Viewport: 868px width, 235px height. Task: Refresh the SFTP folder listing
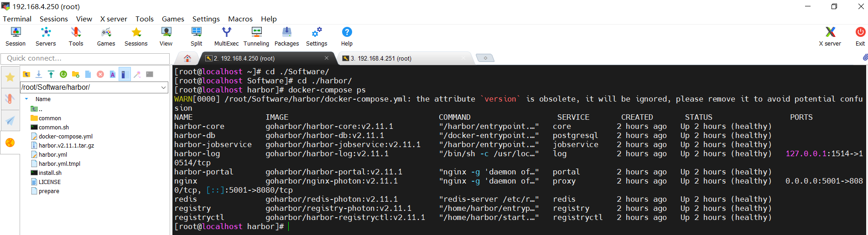coord(63,74)
